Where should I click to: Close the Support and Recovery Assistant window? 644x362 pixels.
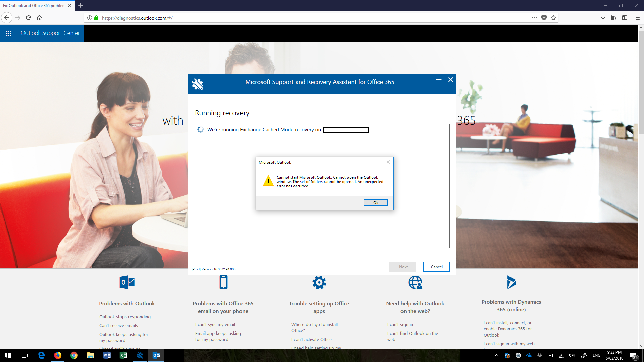pyautogui.click(x=451, y=80)
